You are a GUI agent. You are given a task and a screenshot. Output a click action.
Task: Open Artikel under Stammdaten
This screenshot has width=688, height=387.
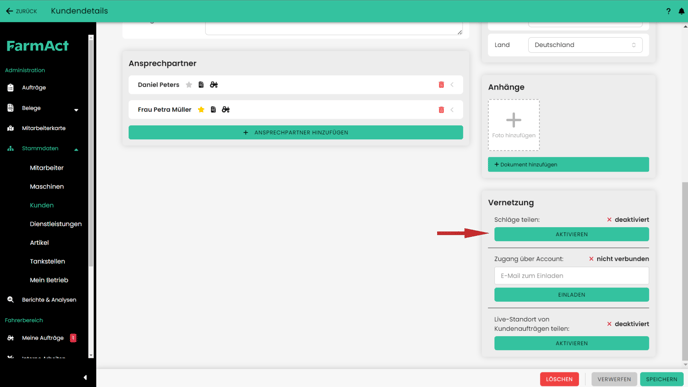click(39, 243)
